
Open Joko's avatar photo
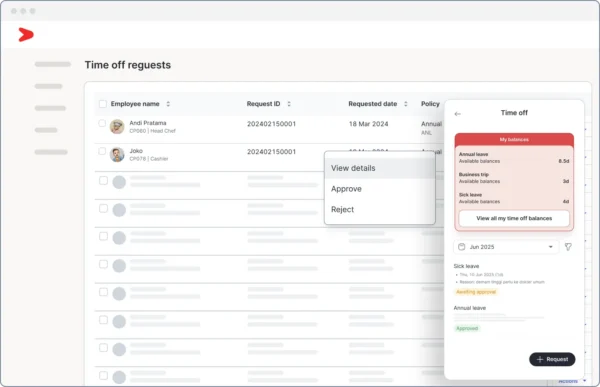(x=117, y=155)
